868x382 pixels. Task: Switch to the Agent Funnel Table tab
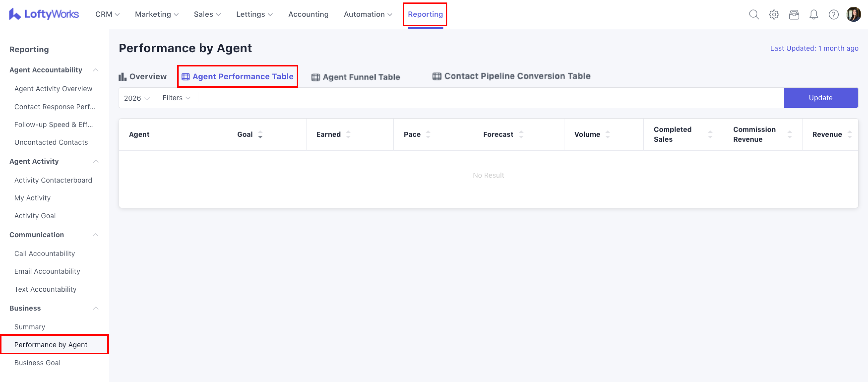pos(355,77)
